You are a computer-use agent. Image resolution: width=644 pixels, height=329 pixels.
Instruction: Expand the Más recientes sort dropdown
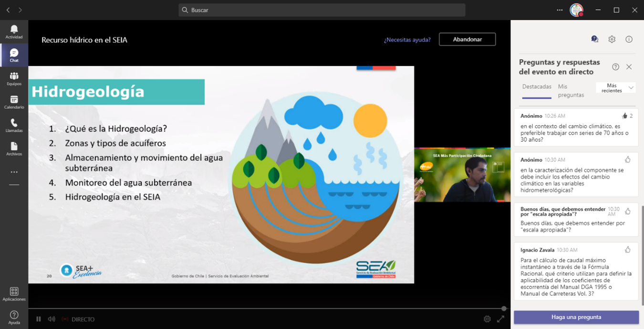[616, 88]
